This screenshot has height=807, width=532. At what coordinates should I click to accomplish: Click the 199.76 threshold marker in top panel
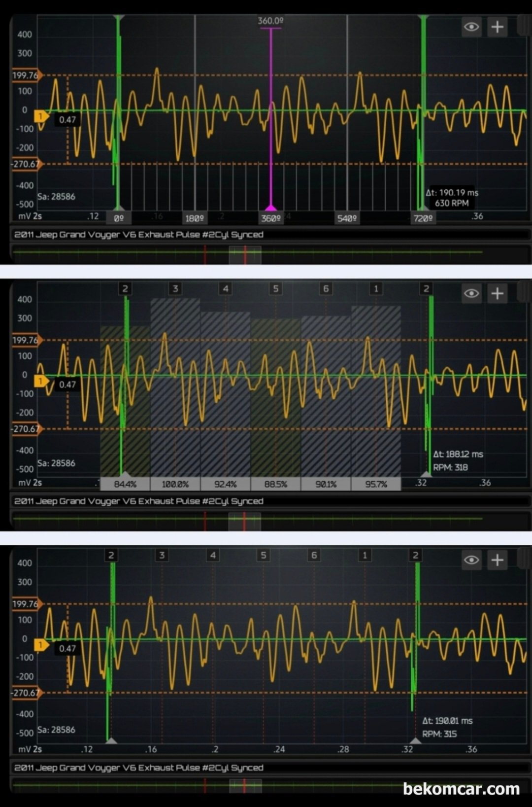point(26,75)
